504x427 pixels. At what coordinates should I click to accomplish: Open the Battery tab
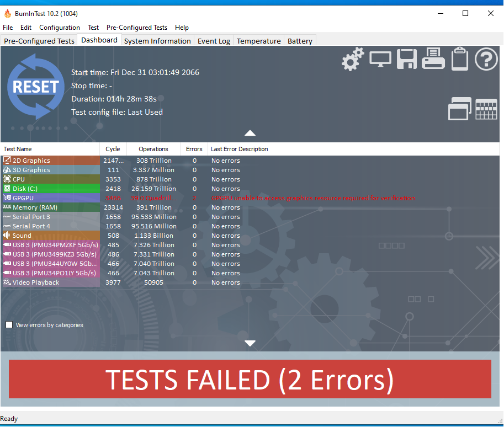(300, 41)
